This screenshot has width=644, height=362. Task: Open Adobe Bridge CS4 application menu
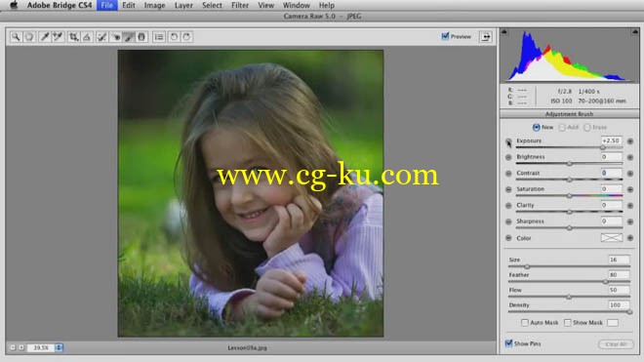point(60,5)
